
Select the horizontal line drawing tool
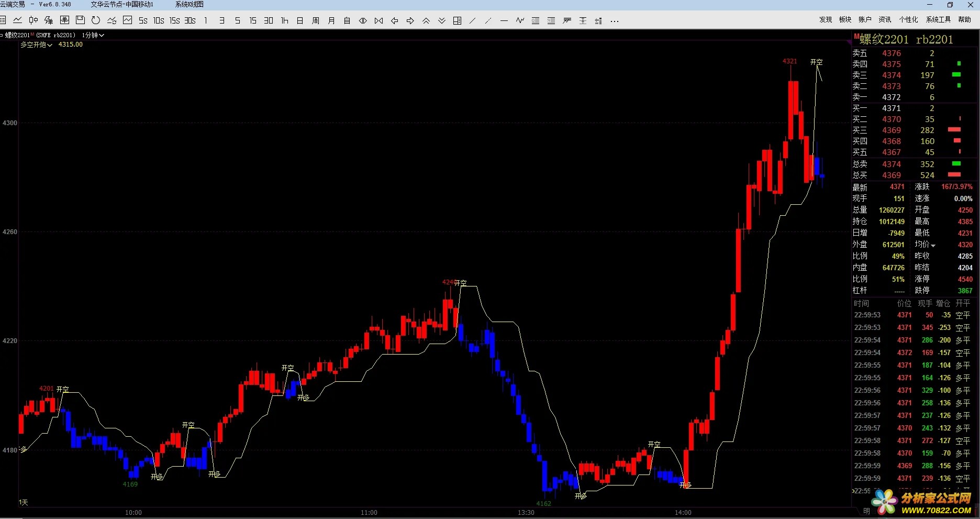click(504, 20)
